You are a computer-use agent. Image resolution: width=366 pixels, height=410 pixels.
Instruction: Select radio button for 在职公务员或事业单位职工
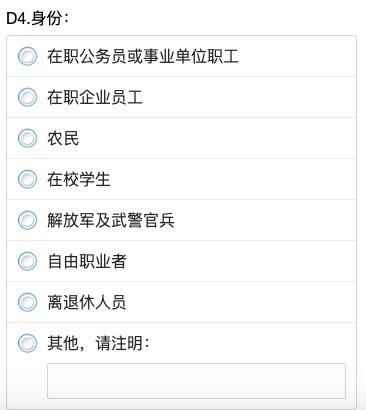coord(27,56)
